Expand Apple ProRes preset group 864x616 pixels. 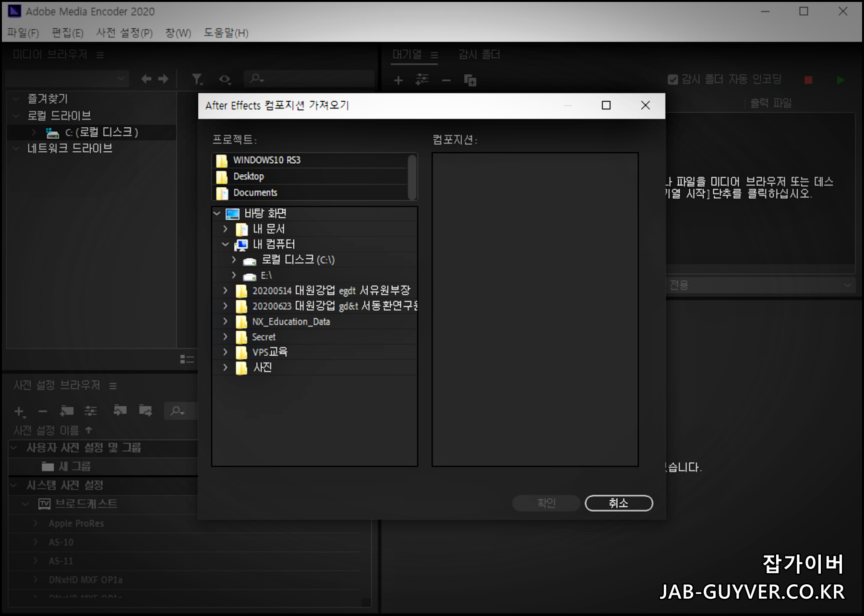pyautogui.click(x=35, y=523)
